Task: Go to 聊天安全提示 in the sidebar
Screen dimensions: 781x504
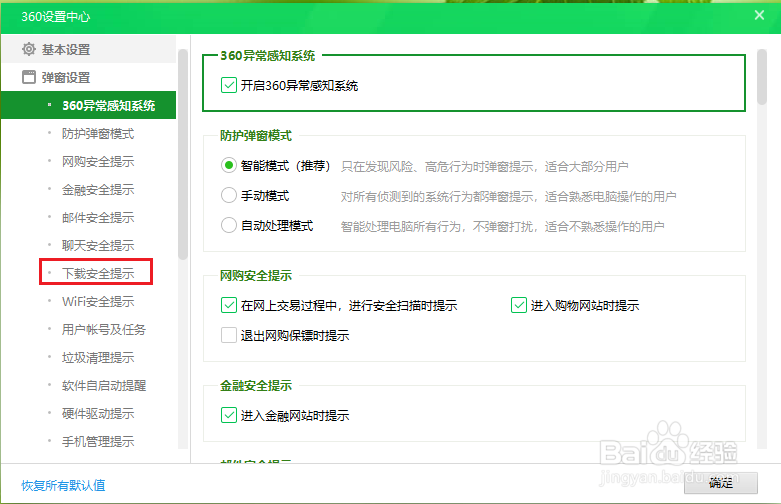Action: (98, 245)
